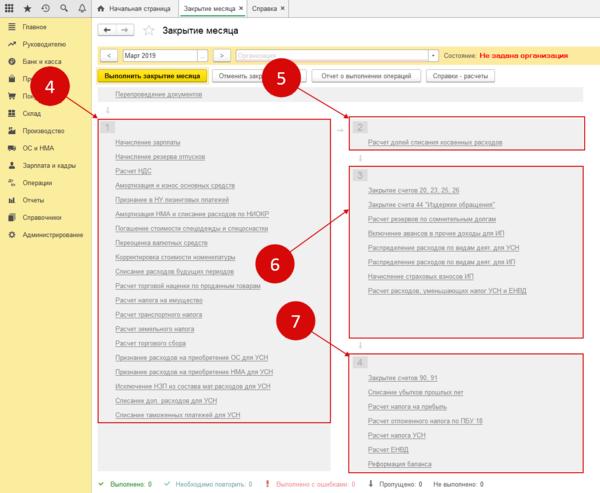Close the Справка tab

282,8
